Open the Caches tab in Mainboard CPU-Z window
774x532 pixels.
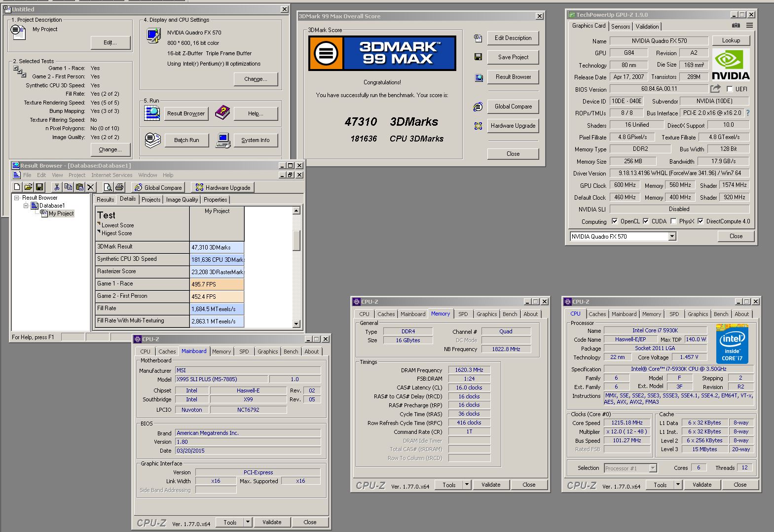167,352
